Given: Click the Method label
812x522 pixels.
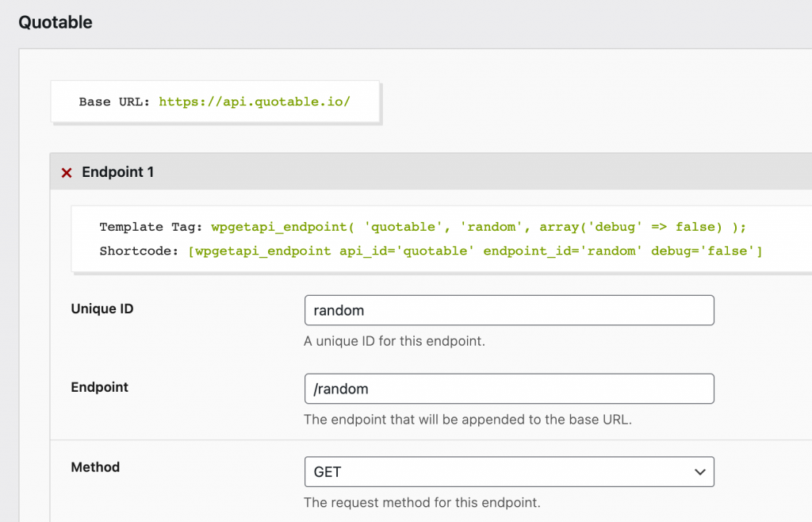Looking at the screenshot, I should (x=95, y=467).
